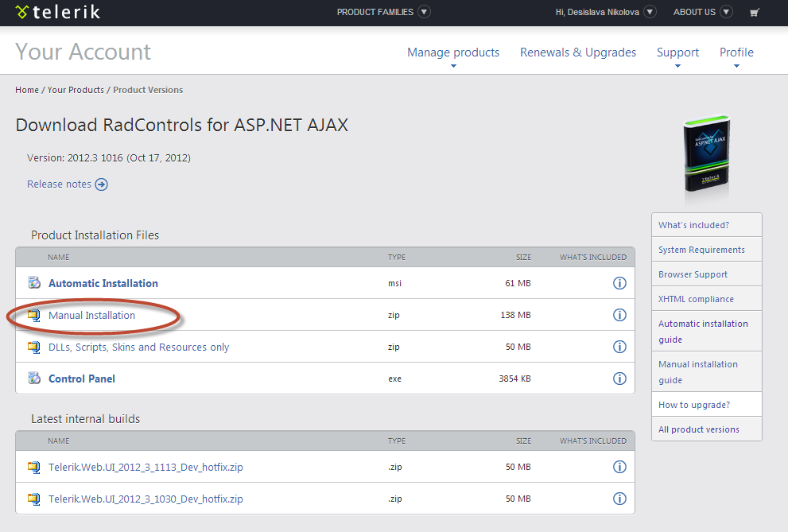788x532 pixels.
Task: Download the Manual Installation zip
Action: click(91, 315)
